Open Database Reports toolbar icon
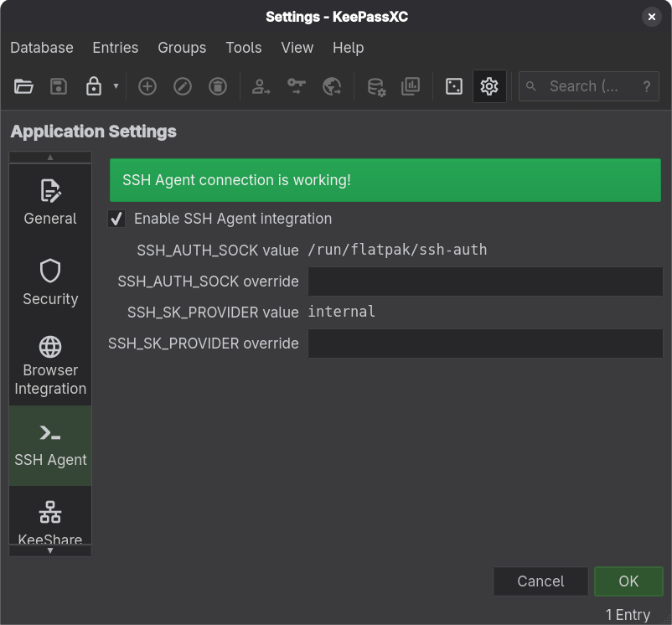The image size is (672, 625). pos(411,86)
